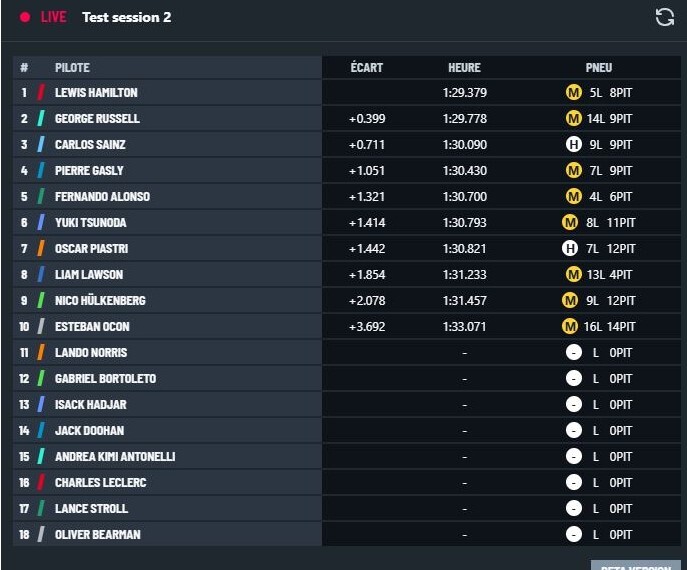Click the Beta Version button at bottom
Screen dimensions: 687x570
(x=635, y=565)
